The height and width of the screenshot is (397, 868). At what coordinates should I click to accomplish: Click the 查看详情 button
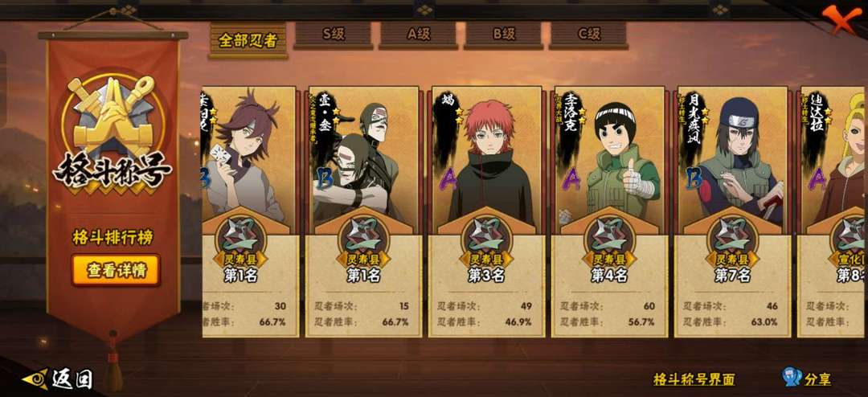coord(116,270)
